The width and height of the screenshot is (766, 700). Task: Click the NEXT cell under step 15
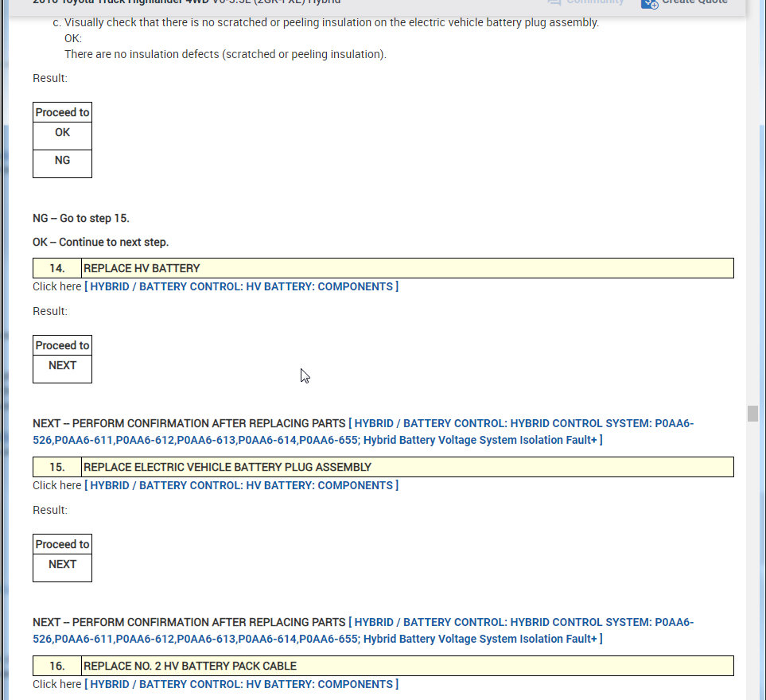(x=63, y=568)
